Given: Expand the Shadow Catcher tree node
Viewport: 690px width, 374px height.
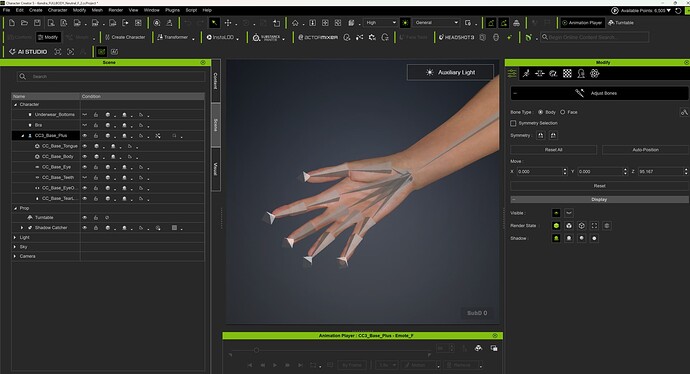Looking at the screenshot, I should (x=22, y=228).
